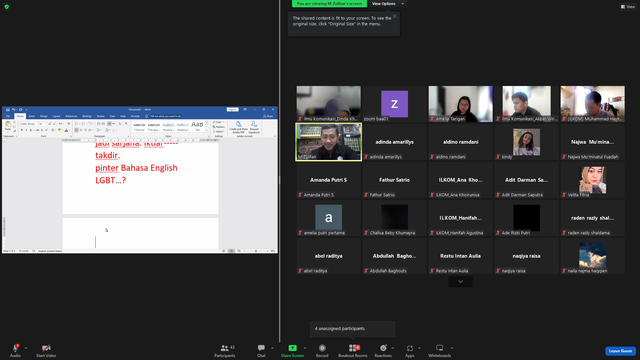Click Replace in Word Editing group
Screen dimensions: 640x360
coord(218,127)
